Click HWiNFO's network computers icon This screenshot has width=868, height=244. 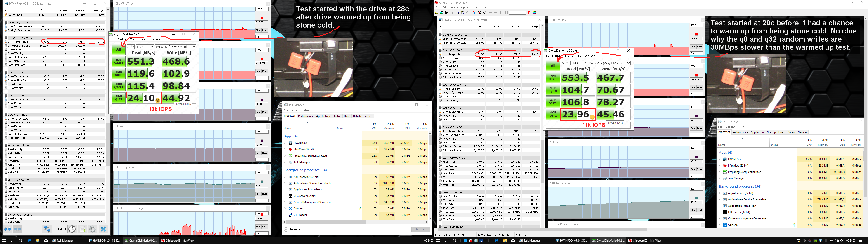47,229
